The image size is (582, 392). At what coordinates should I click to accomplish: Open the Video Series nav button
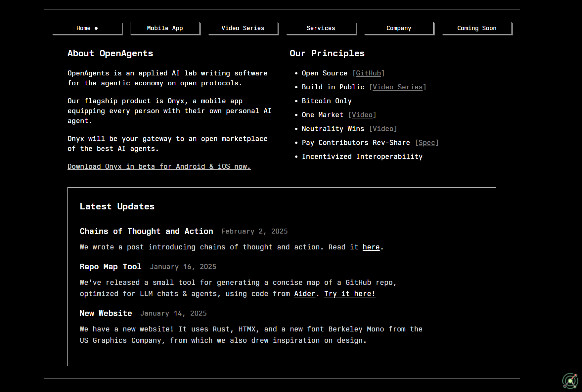coord(243,28)
